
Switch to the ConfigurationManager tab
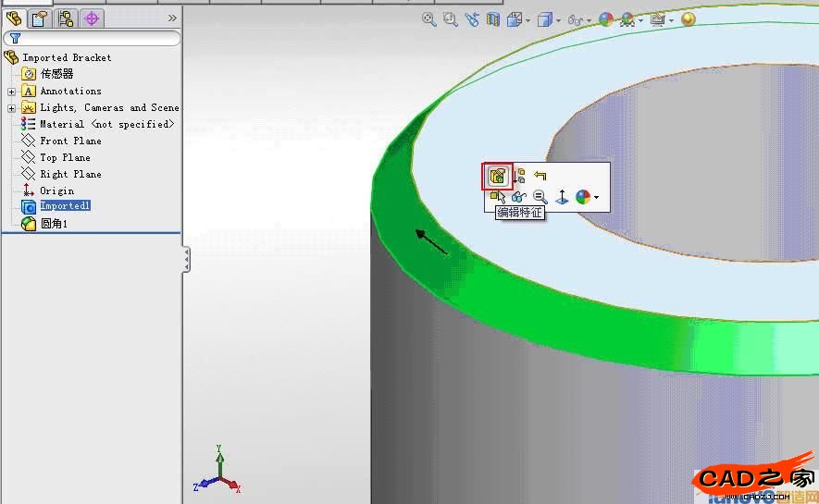[x=66, y=18]
